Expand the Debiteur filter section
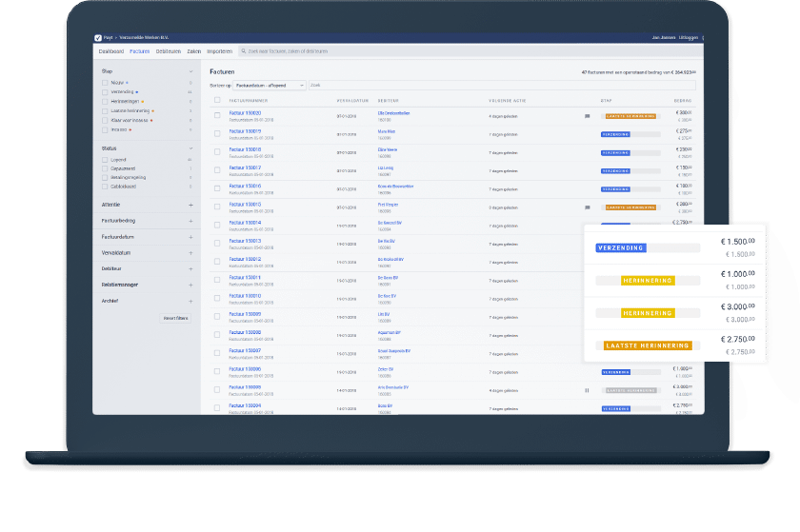This screenshot has width=800, height=532. [x=190, y=268]
